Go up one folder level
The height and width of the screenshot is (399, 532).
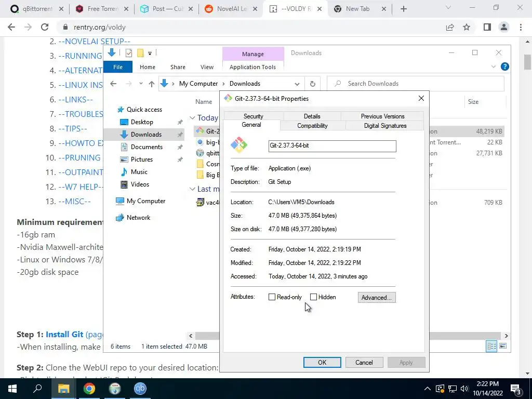click(x=151, y=84)
